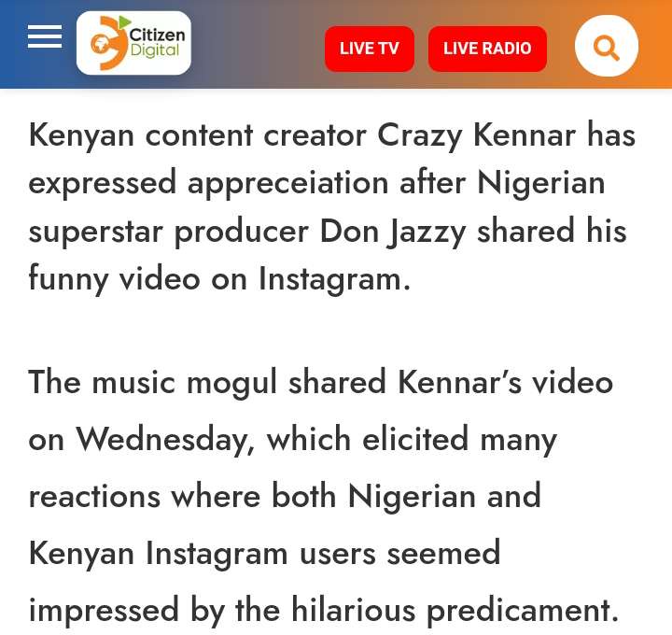
Task: Open the LIVE RADIO stream
Action: click(487, 49)
